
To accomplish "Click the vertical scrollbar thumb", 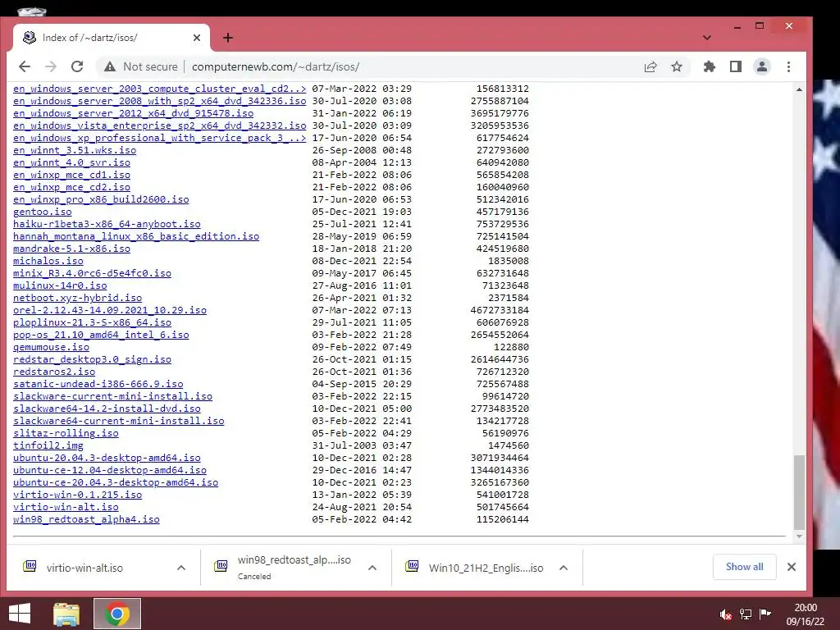I will pyautogui.click(x=799, y=492).
